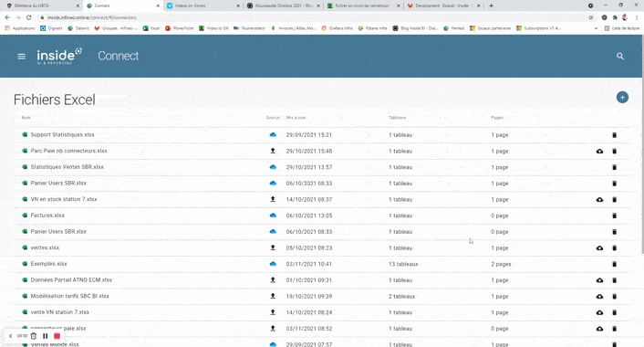
Task: Open the Espace partenaires bookmark
Action: 491,28
